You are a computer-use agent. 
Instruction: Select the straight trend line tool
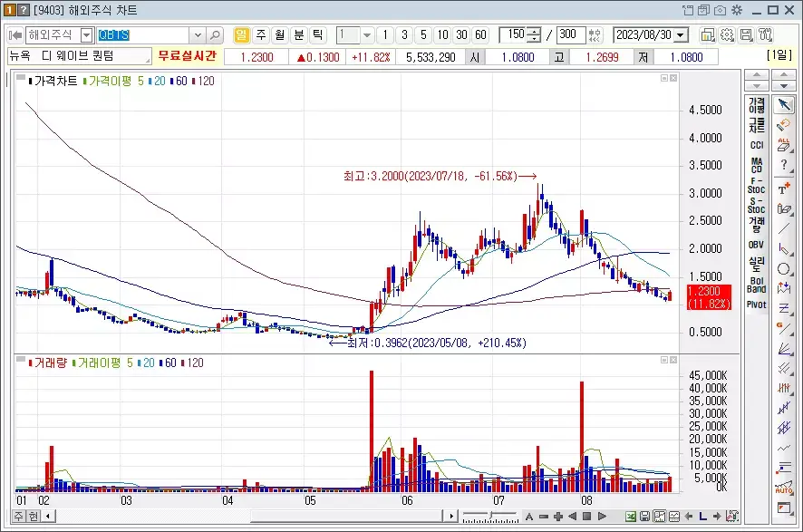pyautogui.click(x=784, y=229)
